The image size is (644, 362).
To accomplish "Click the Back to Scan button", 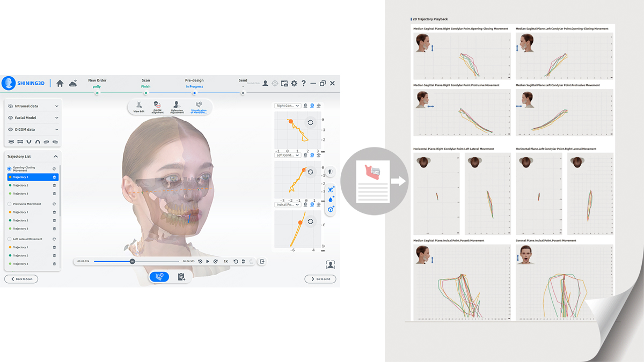I will pos(21,279).
